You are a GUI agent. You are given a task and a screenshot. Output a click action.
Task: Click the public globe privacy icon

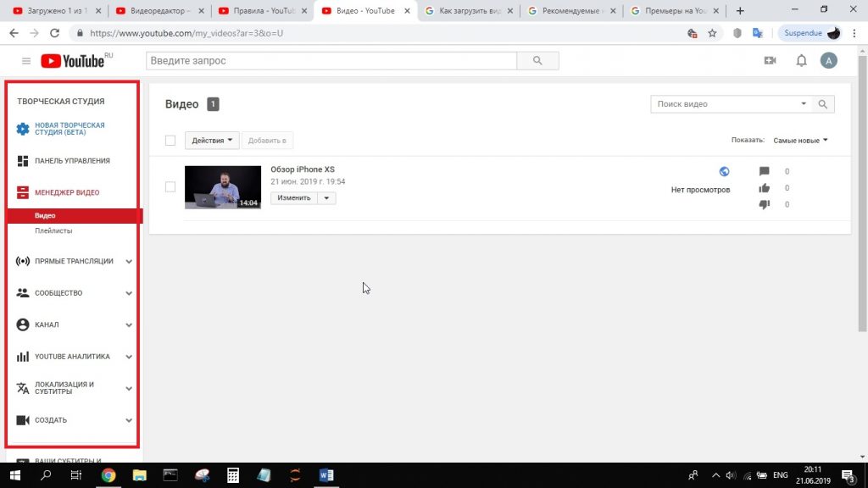coord(724,171)
